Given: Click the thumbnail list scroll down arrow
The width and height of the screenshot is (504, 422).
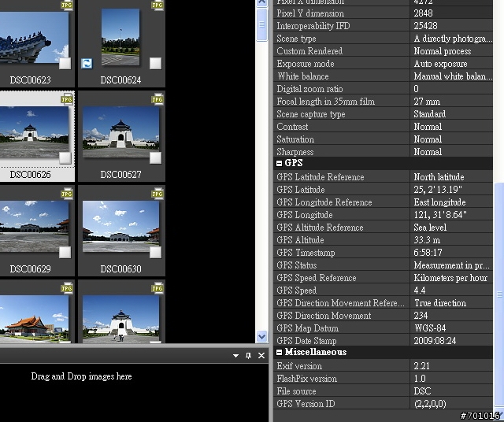Looking at the screenshot, I should (x=261, y=336).
